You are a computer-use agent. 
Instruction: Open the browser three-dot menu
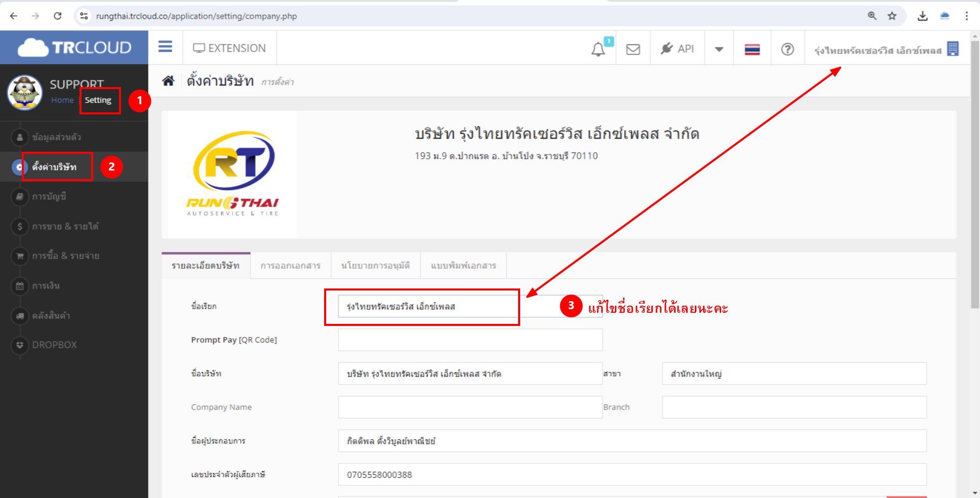[966, 16]
